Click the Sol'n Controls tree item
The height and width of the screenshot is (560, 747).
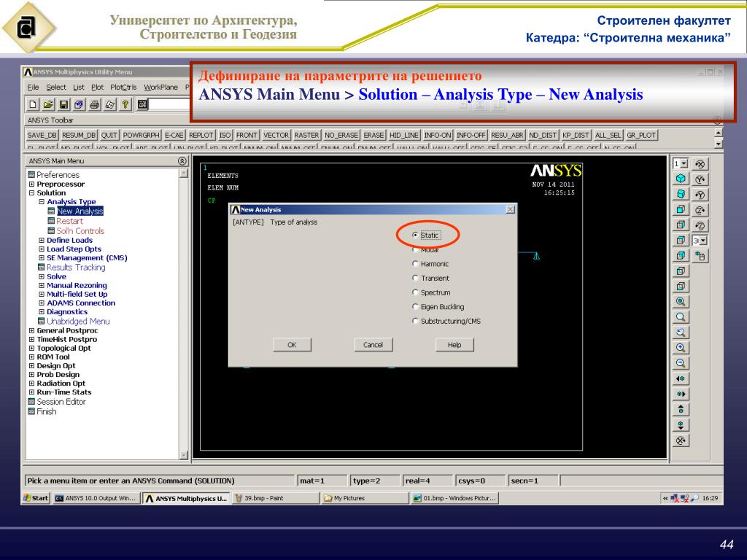click(x=80, y=231)
